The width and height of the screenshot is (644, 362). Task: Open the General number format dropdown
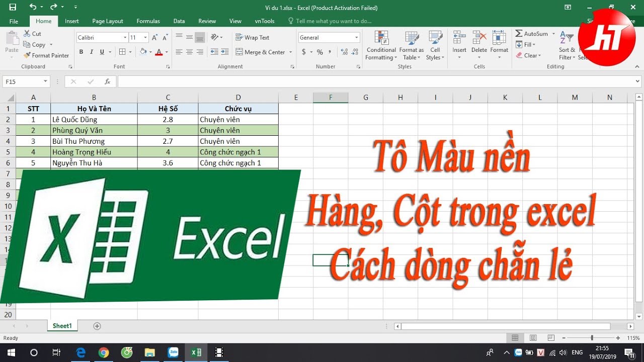point(357,38)
